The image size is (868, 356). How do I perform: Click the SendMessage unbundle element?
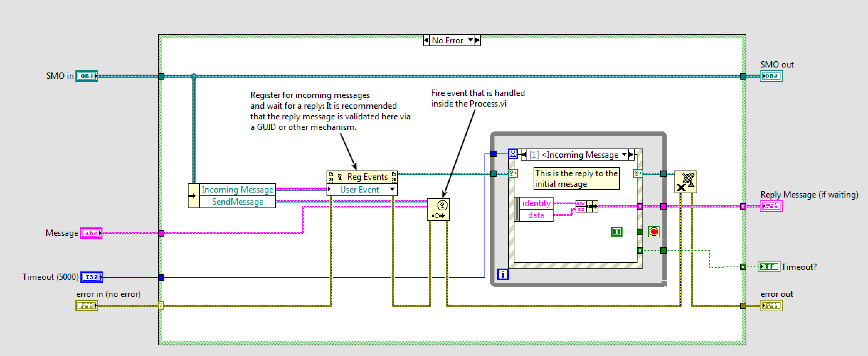(237, 202)
